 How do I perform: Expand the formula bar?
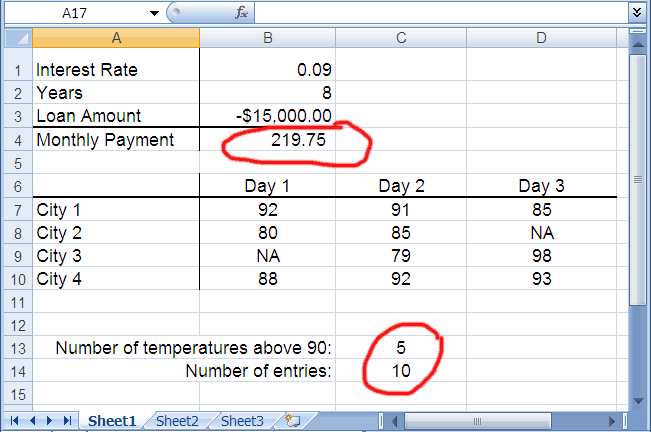[637, 12]
